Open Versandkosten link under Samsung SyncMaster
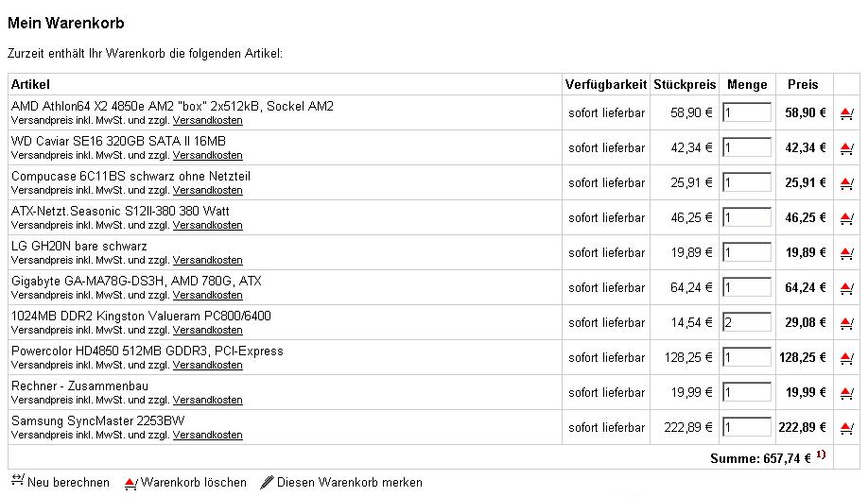The image size is (868, 497). pyautogui.click(x=208, y=435)
